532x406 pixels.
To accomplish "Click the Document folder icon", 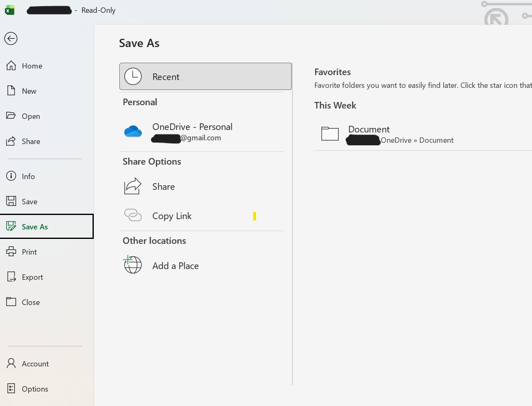I will (x=330, y=133).
